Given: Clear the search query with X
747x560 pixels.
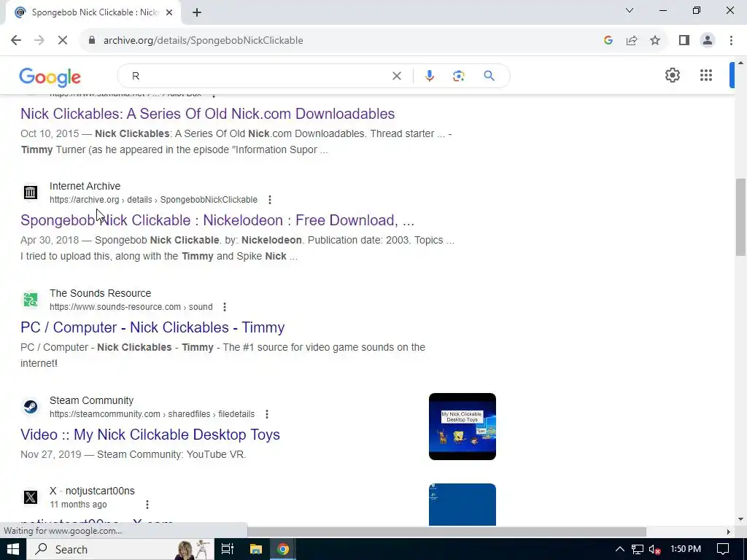Looking at the screenshot, I should (x=396, y=76).
